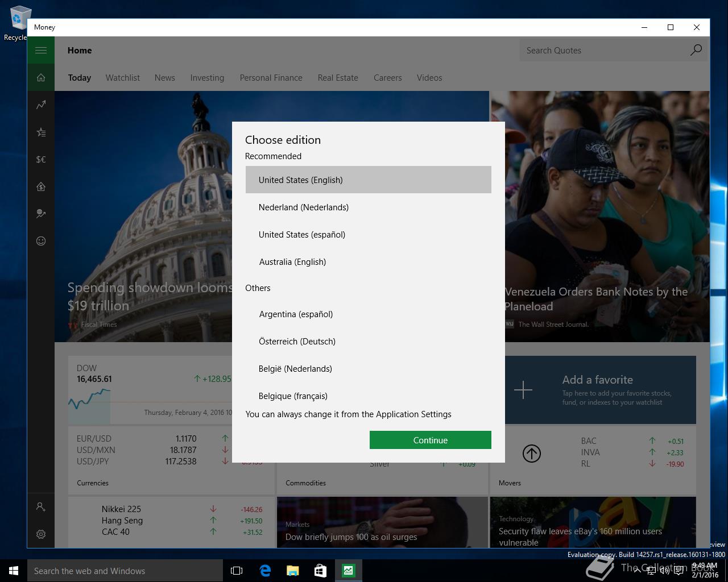The image size is (728, 582).
Task: Click the Nikkei 225 index row
Action: (182, 509)
